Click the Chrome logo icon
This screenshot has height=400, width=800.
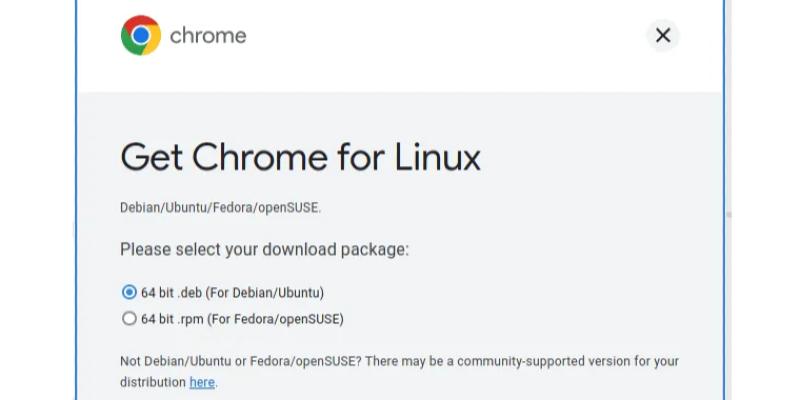tap(141, 36)
